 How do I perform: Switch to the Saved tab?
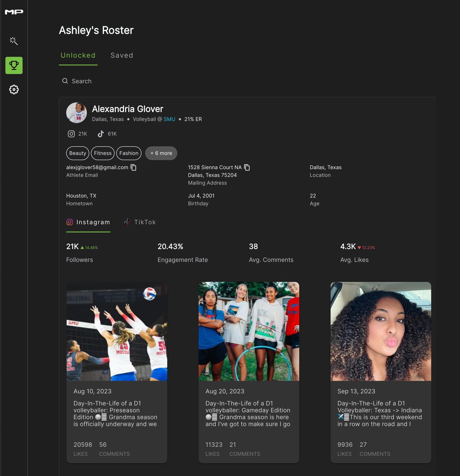[x=122, y=55]
